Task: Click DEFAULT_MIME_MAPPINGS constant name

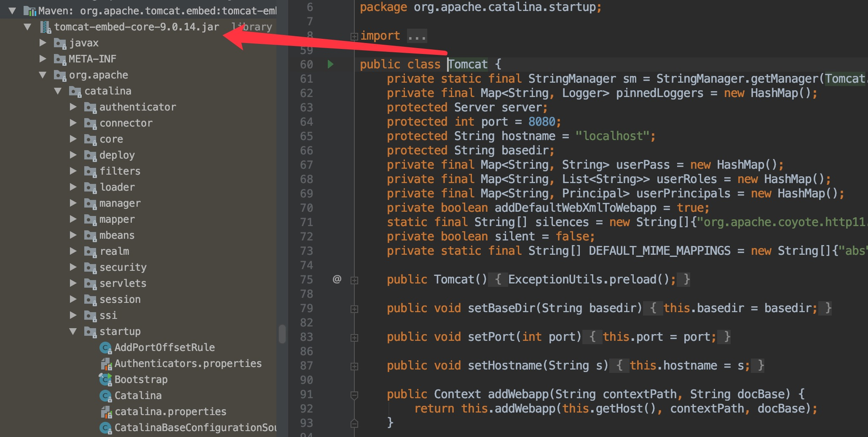Action: [659, 251]
